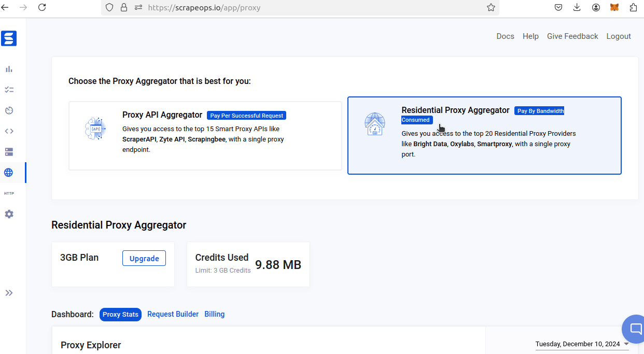Image resolution: width=644 pixels, height=354 pixels.
Task: Bookmark this page with star icon
Action: coord(491,7)
